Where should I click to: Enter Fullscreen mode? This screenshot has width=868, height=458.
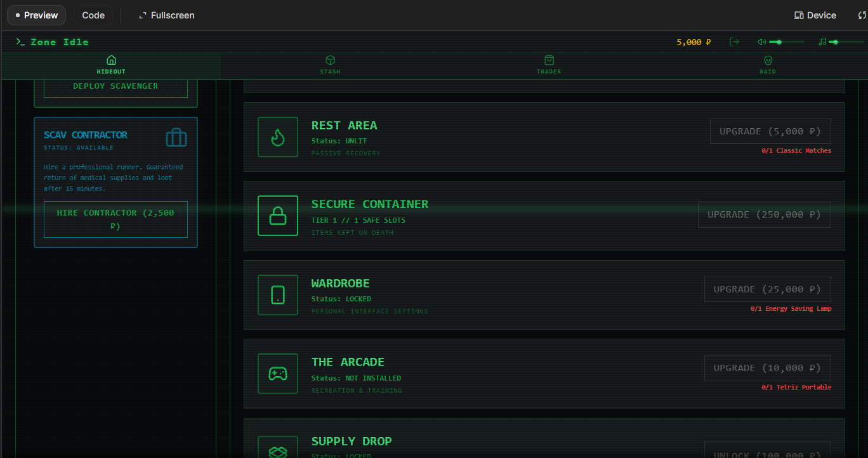point(167,15)
